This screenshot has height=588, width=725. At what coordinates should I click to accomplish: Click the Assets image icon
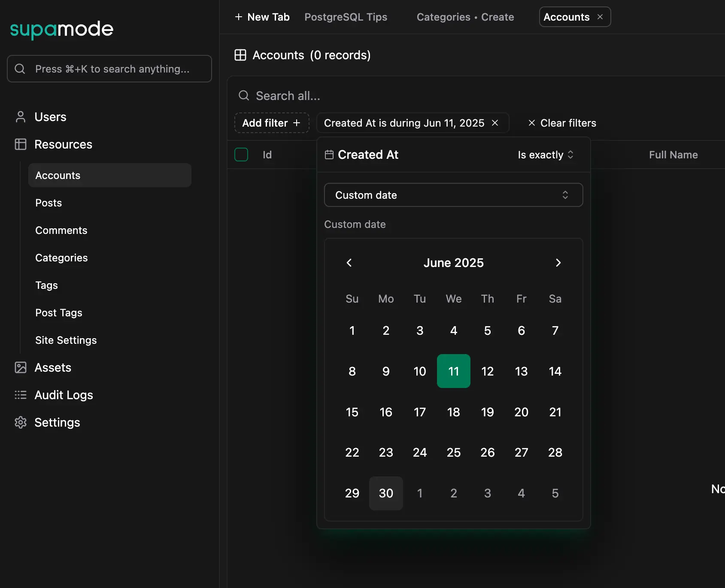coord(20,367)
